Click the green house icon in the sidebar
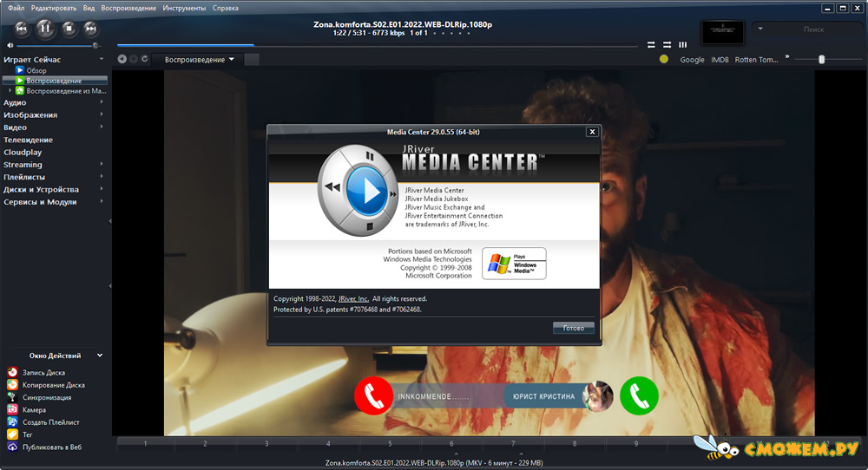 tap(20, 91)
